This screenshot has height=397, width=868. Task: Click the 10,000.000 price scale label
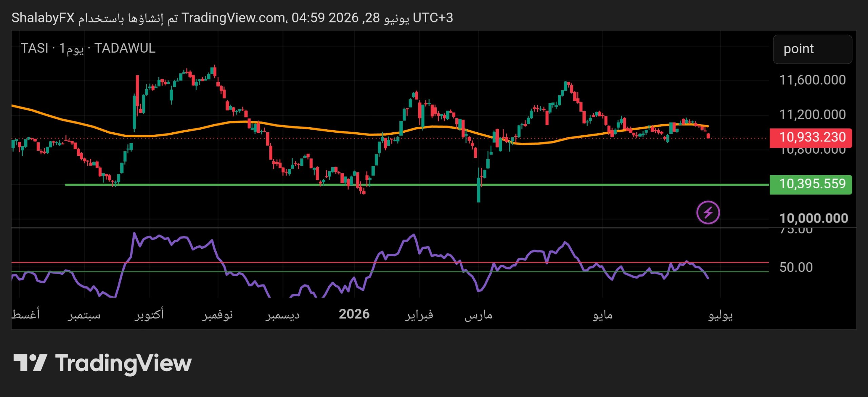pos(813,218)
